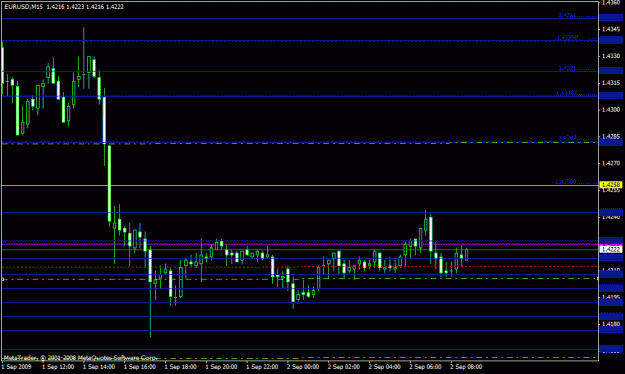The image size is (625, 374).
Task: Select the yellow 1.4258 price tag
Action: (x=611, y=185)
